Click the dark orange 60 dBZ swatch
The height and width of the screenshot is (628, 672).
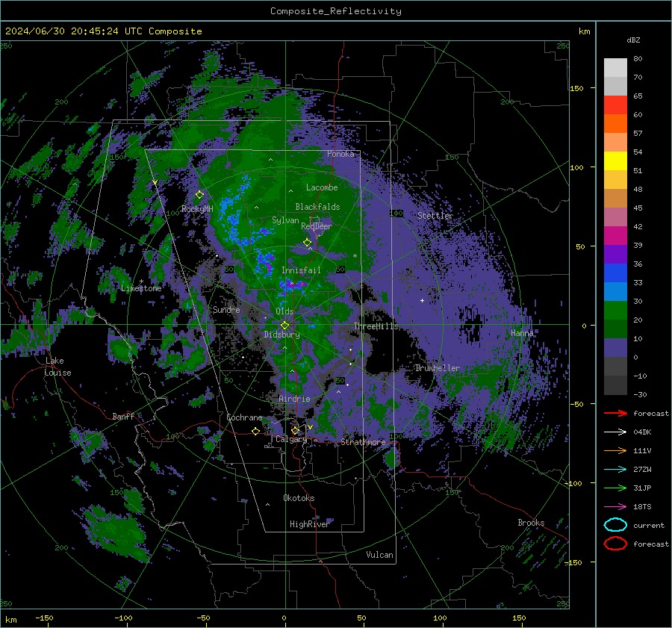(x=615, y=123)
